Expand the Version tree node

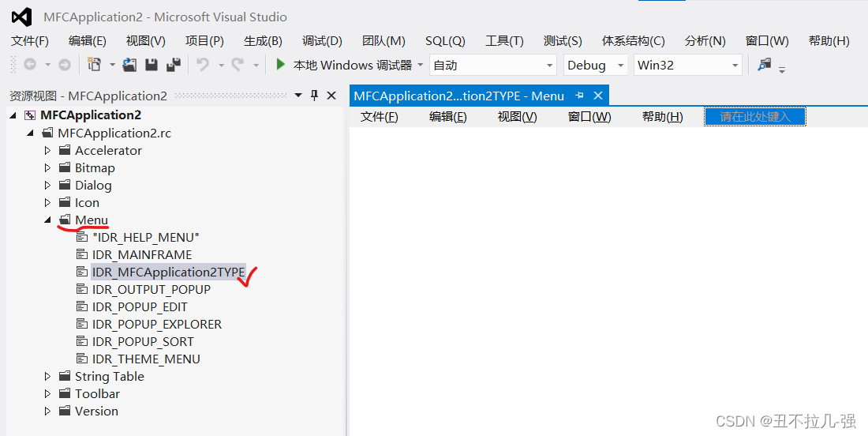click(x=47, y=411)
